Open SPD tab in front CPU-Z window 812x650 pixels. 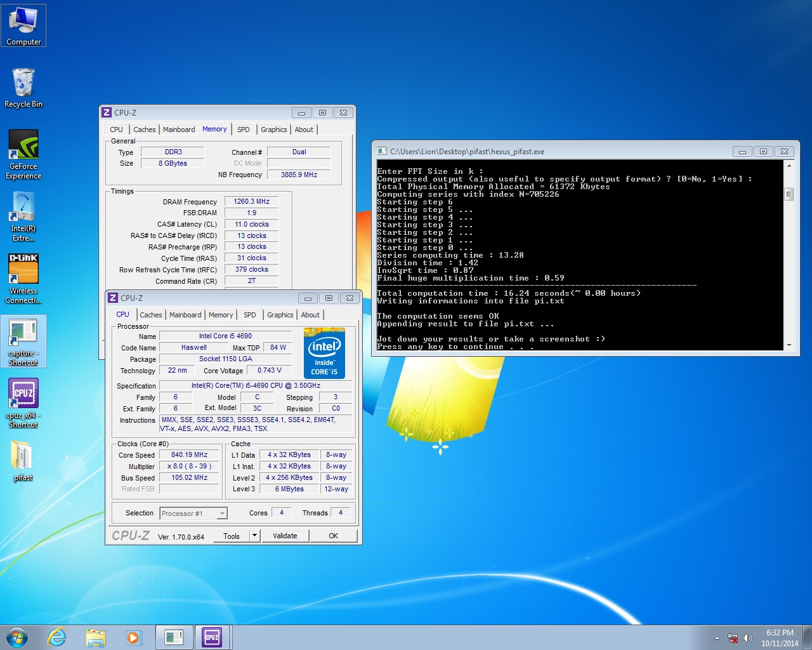coord(250,315)
